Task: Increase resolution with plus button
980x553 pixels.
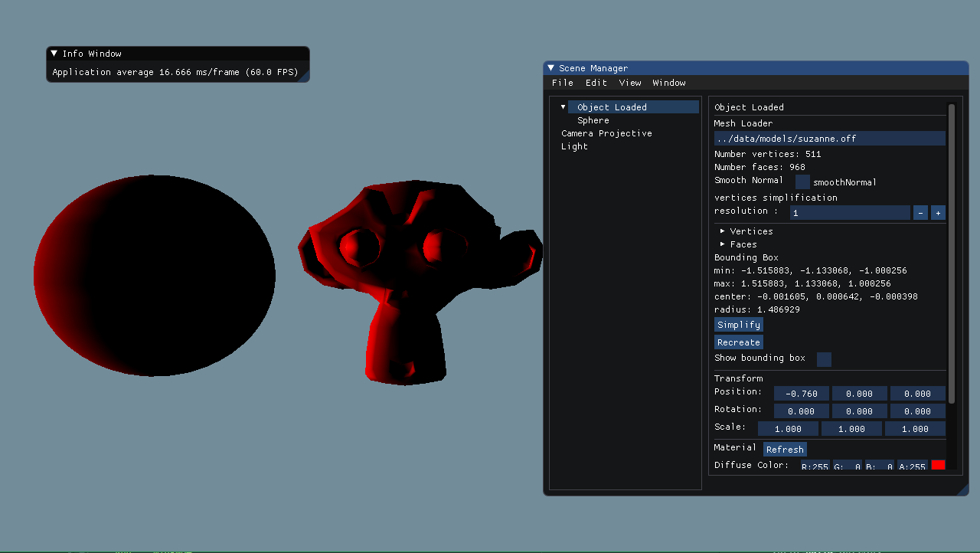Action: [x=938, y=212]
